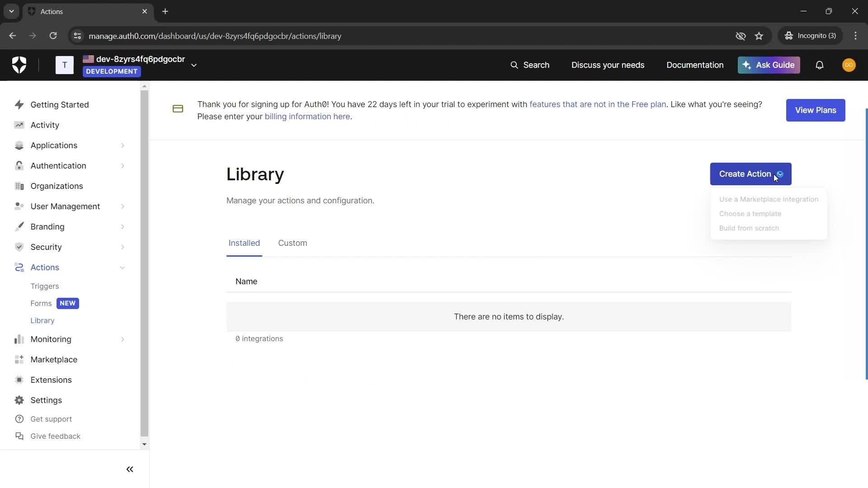The width and height of the screenshot is (868, 488).
Task: Open Forms under Actions
Action: coord(41,304)
